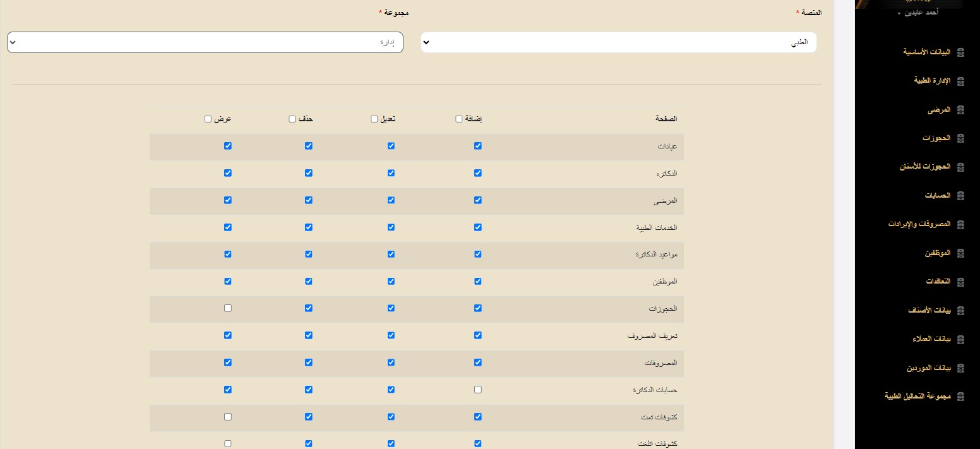
Task: Uncheck عرض permission for المرضى row
Action: click(228, 200)
